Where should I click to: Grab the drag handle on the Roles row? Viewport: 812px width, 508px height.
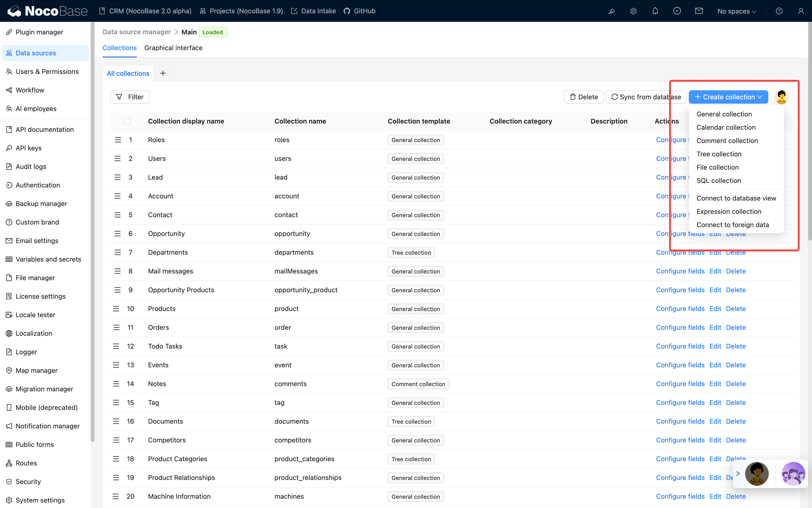pos(118,140)
